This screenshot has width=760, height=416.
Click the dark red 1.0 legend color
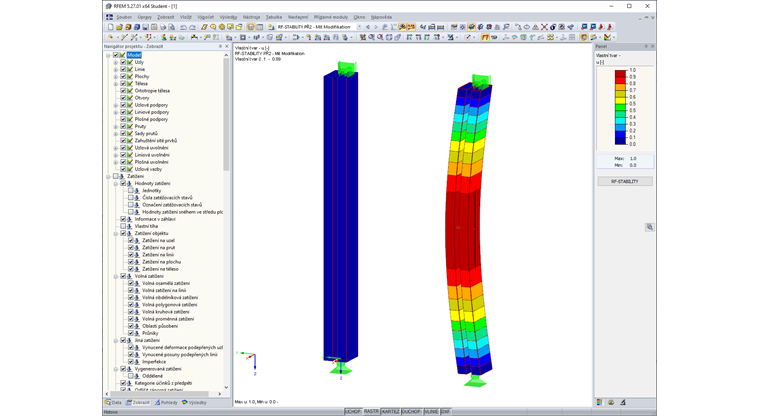pyautogui.click(x=620, y=74)
